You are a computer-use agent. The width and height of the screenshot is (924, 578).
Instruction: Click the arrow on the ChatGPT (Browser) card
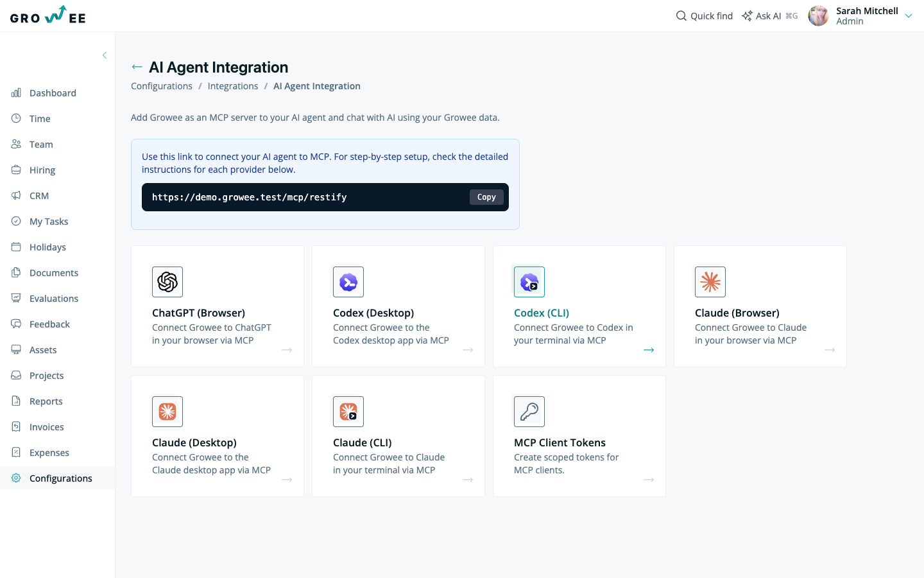tap(287, 350)
